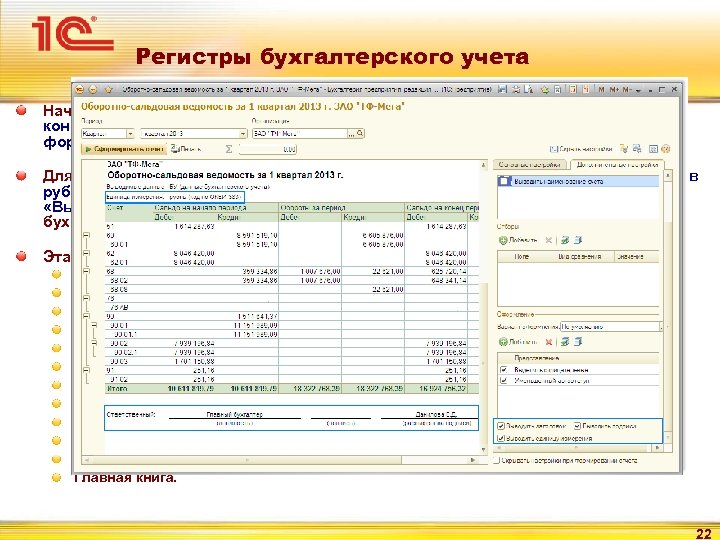Print the report with the Печать button
This screenshot has height=540, width=720.
point(186,149)
